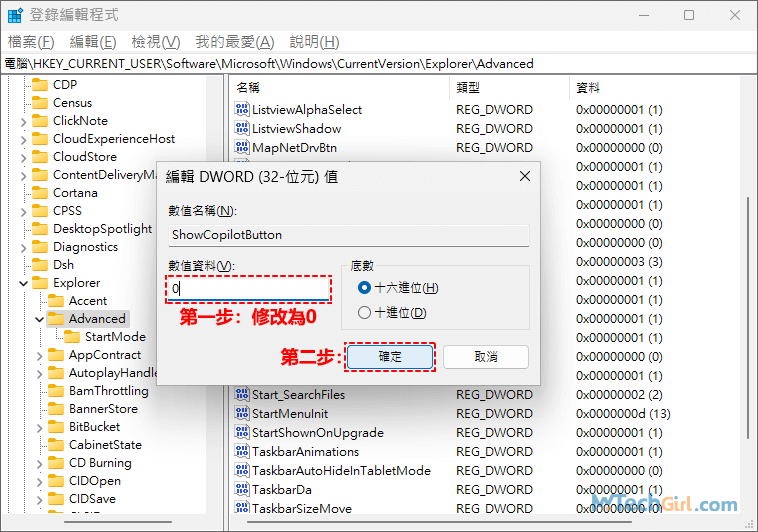Click the StartShownOnUpgrade DWORD value icon
The image size is (758, 532).
(242, 432)
